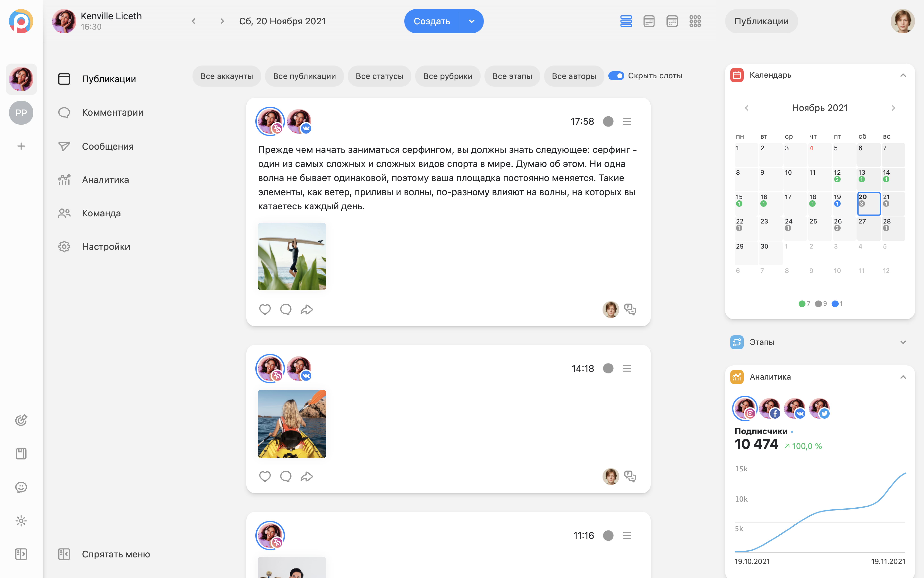Switch to day schedule view icon

(649, 21)
